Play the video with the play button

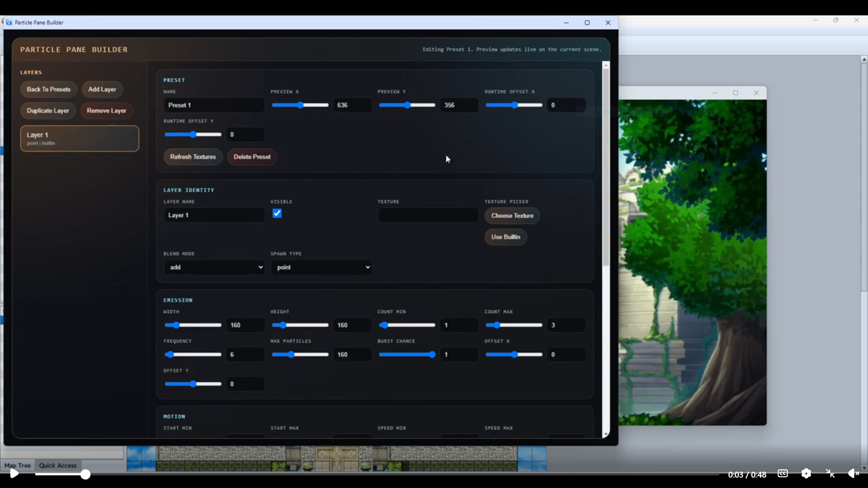pyautogui.click(x=14, y=474)
